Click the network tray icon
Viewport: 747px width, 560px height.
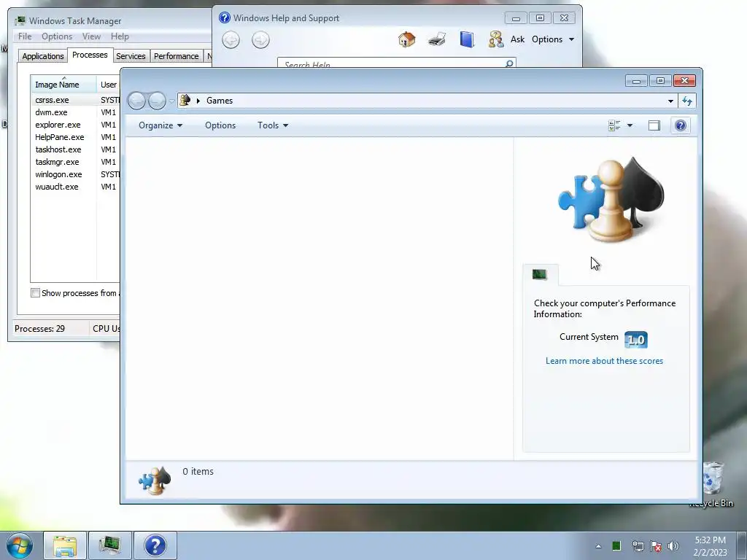click(x=638, y=545)
